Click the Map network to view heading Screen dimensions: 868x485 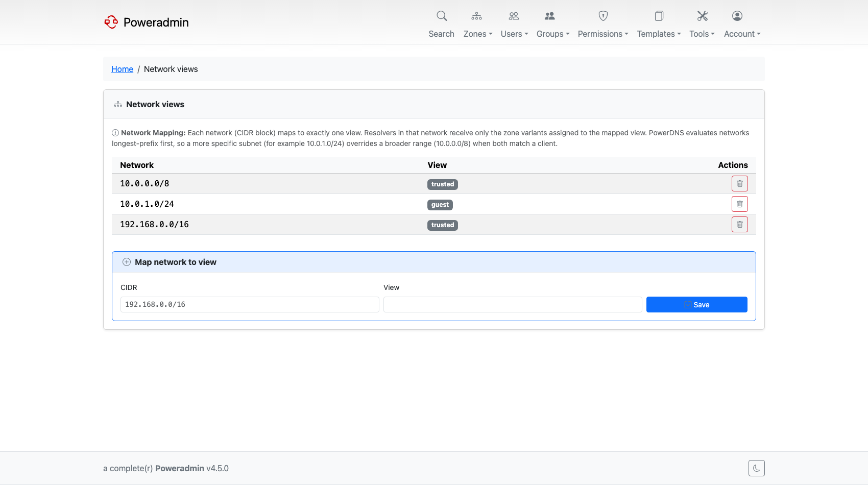coord(176,262)
